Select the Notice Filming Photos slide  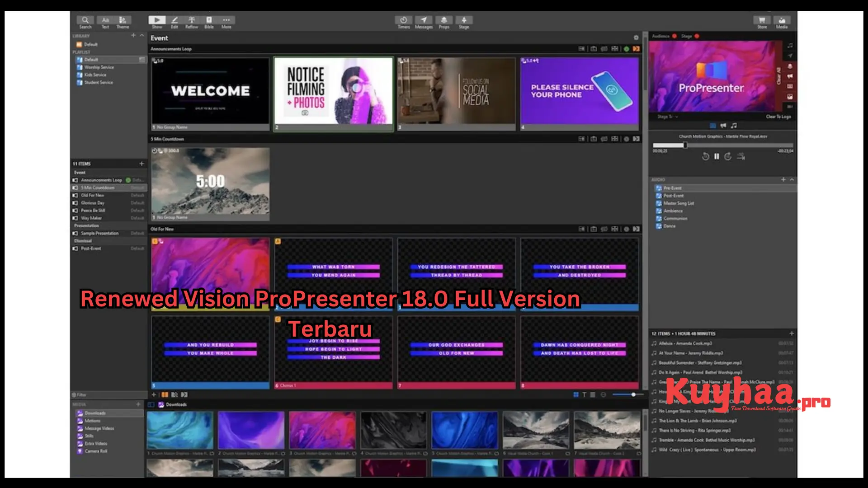tap(334, 94)
